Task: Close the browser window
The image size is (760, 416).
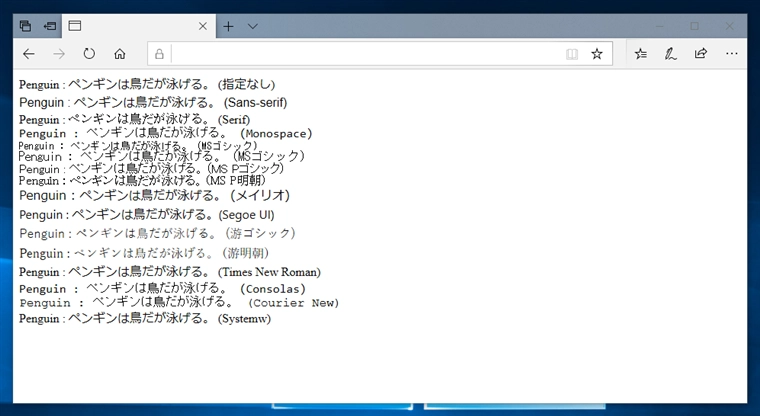Action: [x=729, y=26]
